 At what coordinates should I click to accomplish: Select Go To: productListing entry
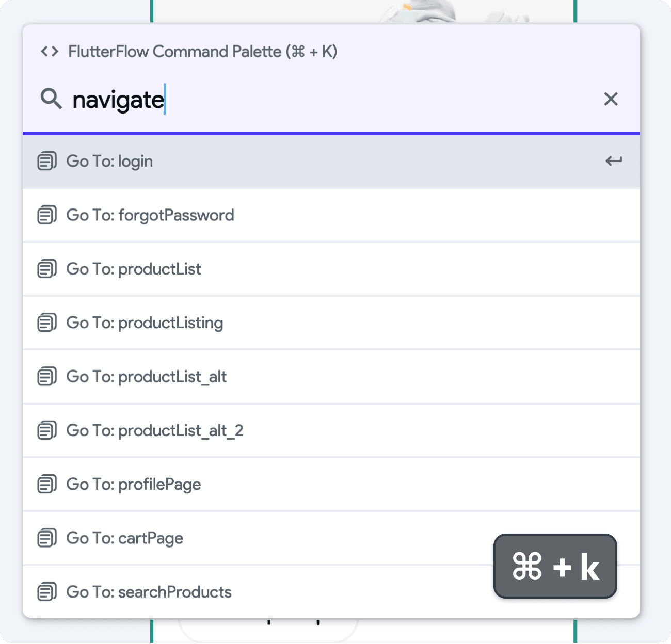pos(145,323)
